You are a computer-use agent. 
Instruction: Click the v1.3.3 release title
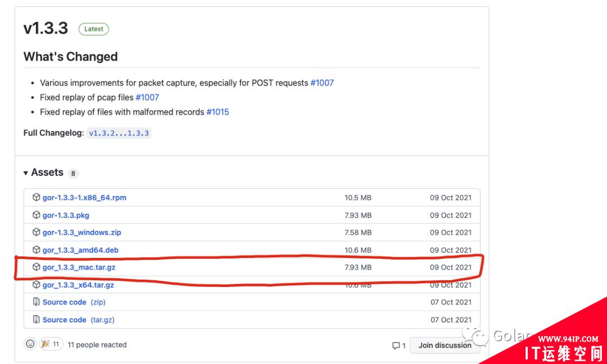pos(46,28)
